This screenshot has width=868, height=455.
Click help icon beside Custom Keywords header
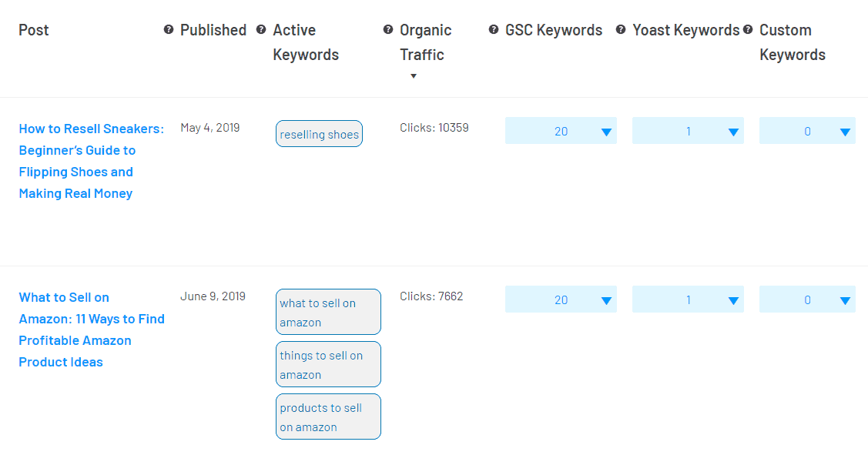pyautogui.click(x=747, y=29)
